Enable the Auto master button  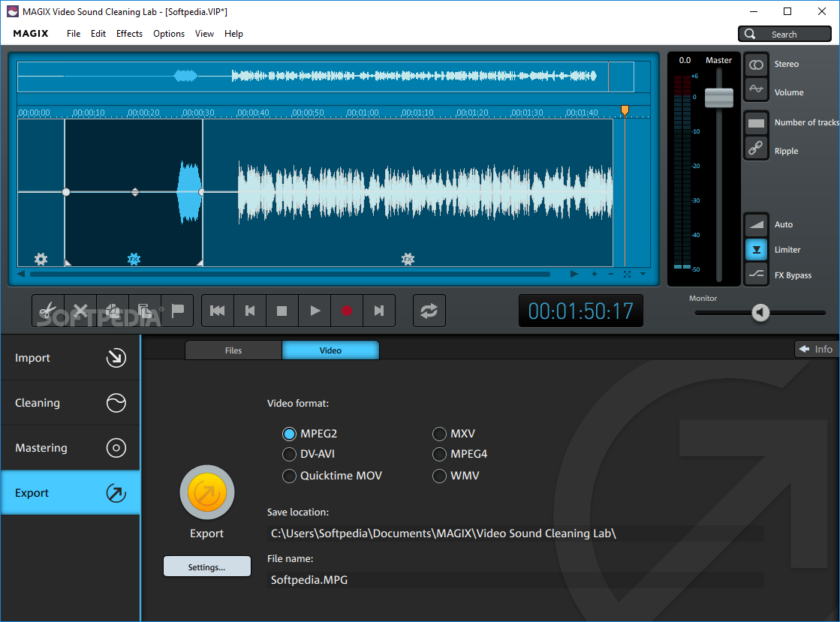[x=757, y=224]
